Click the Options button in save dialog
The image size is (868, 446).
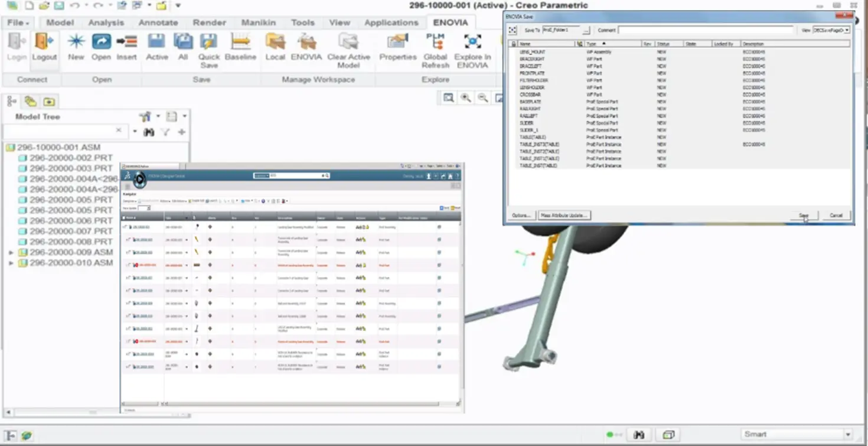(x=521, y=215)
